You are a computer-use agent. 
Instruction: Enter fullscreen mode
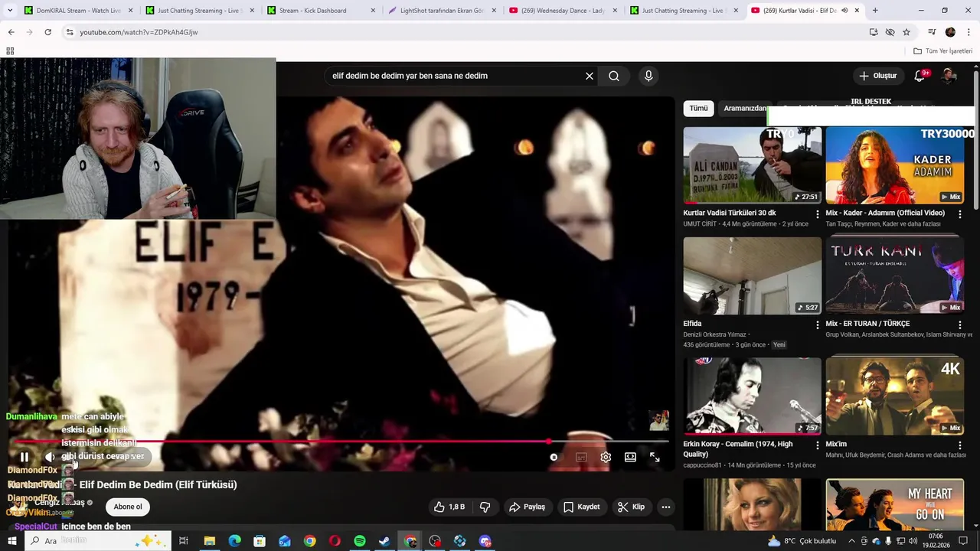click(655, 457)
